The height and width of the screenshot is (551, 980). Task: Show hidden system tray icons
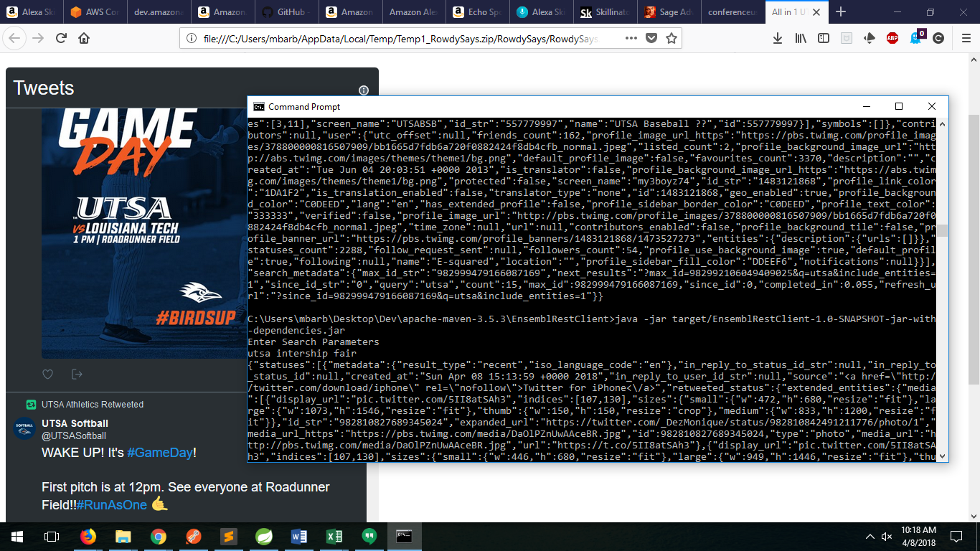(x=870, y=536)
